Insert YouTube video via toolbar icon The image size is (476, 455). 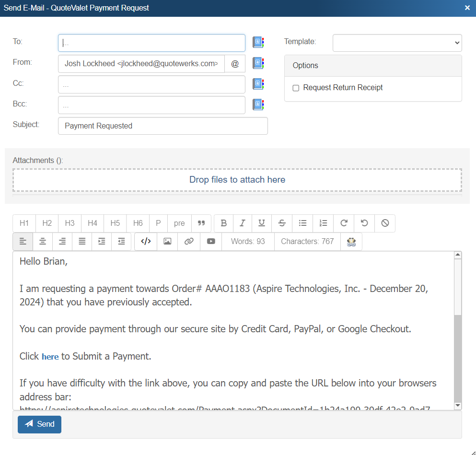click(x=211, y=242)
